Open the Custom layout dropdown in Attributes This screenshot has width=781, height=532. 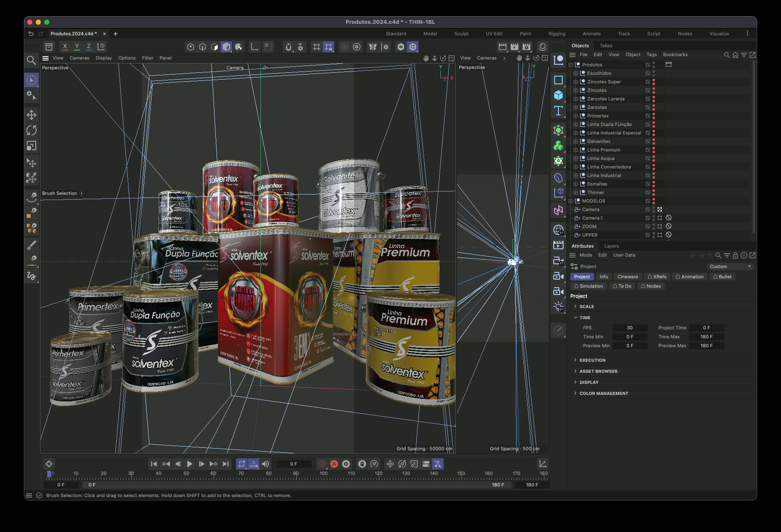pos(730,266)
